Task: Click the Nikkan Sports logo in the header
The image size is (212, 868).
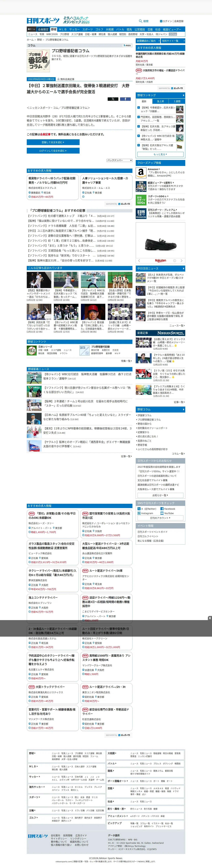Action: coord(43,20)
